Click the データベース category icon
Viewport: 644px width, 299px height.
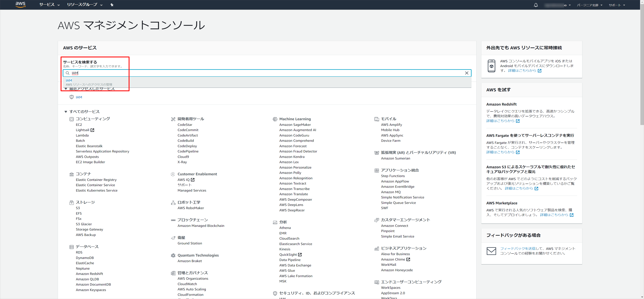72,247
